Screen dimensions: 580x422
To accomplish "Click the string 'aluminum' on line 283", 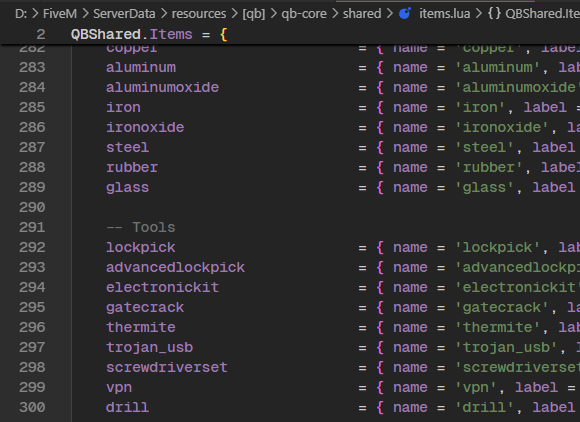I will tap(498, 67).
